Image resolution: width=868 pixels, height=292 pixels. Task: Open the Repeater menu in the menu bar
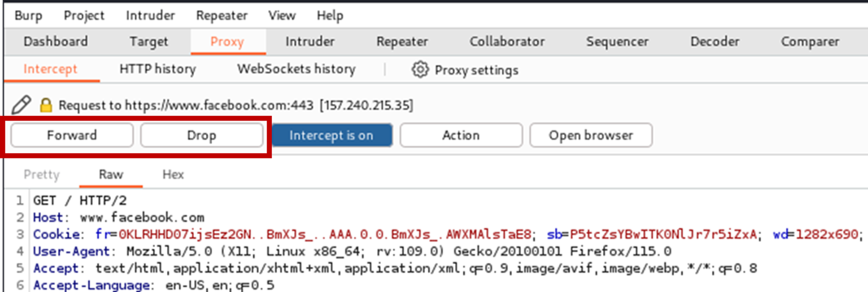(222, 16)
